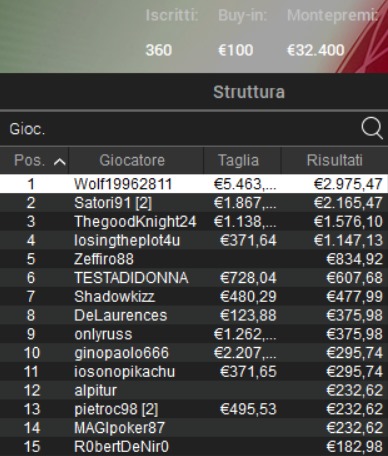Image resolution: width=388 pixels, height=456 pixels.
Task: Select first-place player Wolf19962811 row
Action: 194,184
